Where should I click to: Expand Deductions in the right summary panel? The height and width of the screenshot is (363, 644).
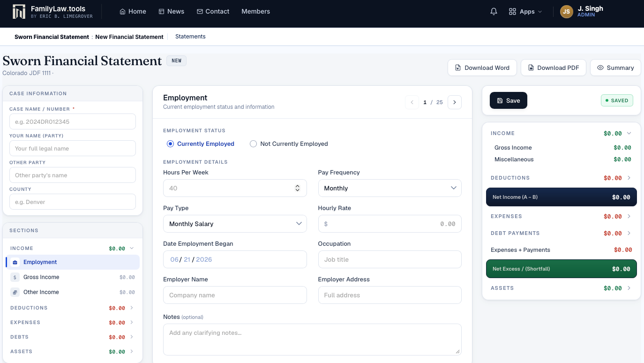(x=561, y=178)
